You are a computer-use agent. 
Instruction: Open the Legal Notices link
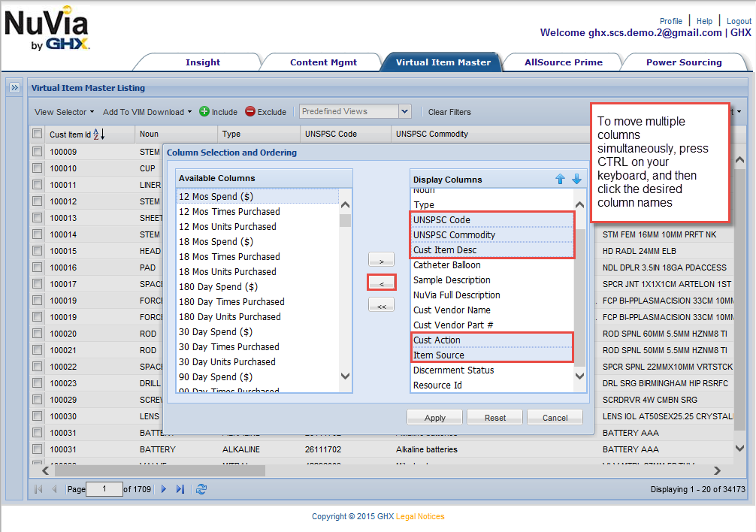(x=420, y=516)
